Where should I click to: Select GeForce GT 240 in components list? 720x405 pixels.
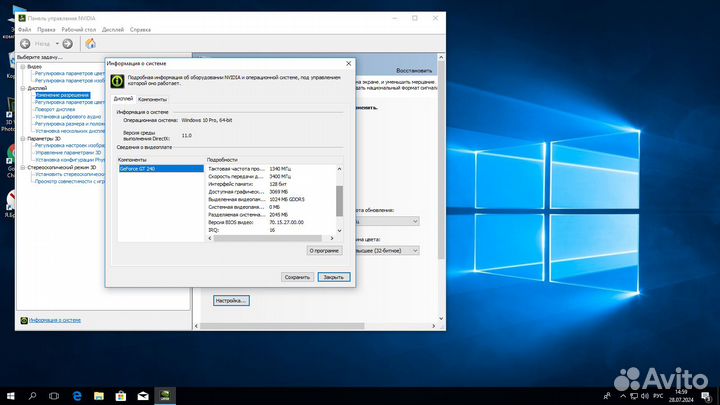pyautogui.click(x=161, y=169)
